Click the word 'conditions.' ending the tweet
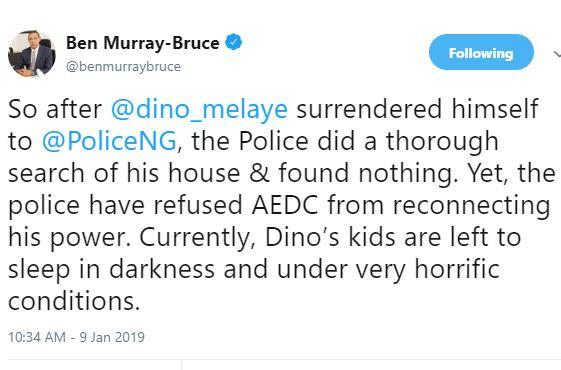 pyautogui.click(x=74, y=301)
